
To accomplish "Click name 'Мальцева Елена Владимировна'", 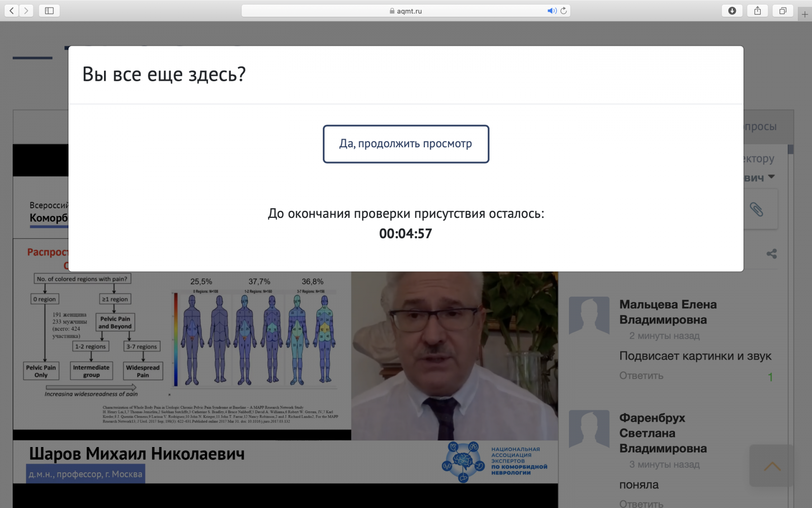I will (668, 312).
